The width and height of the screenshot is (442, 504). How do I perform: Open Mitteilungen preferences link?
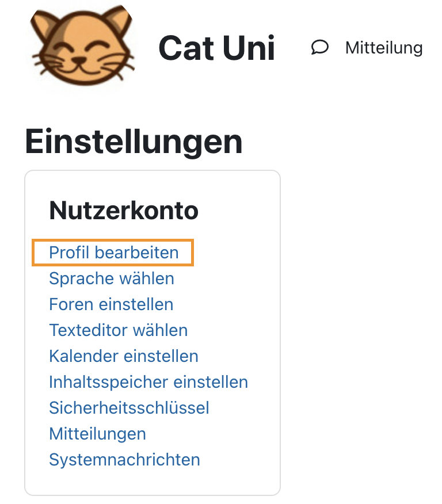click(x=98, y=434)
